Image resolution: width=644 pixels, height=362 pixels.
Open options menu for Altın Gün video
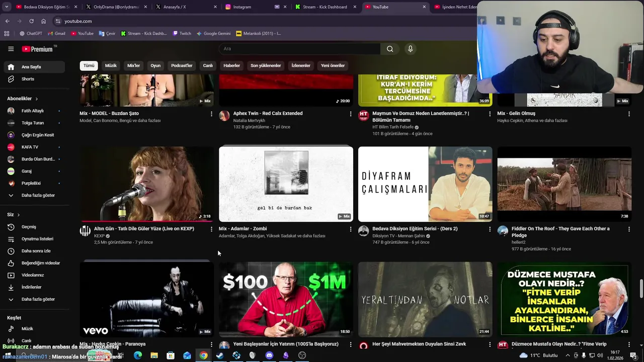pos(211,229)
